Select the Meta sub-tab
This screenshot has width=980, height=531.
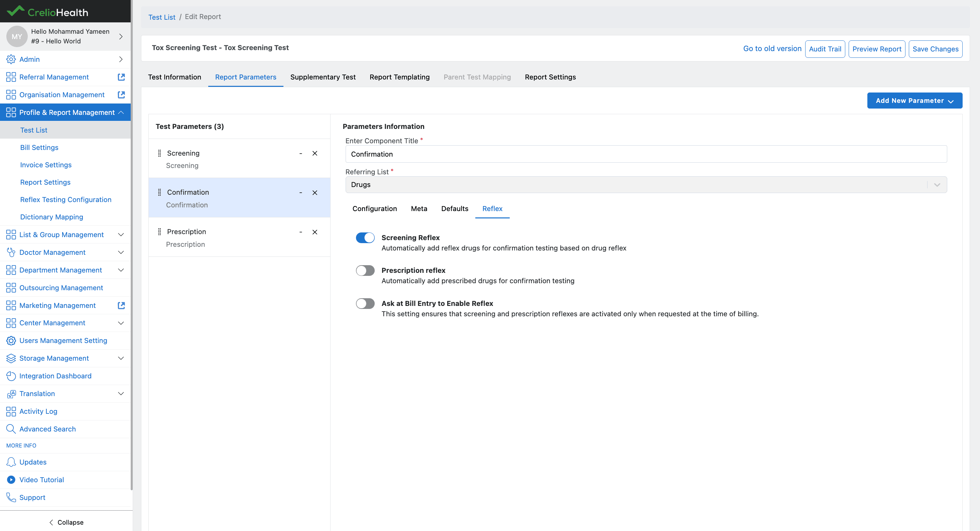coord(419,209)
